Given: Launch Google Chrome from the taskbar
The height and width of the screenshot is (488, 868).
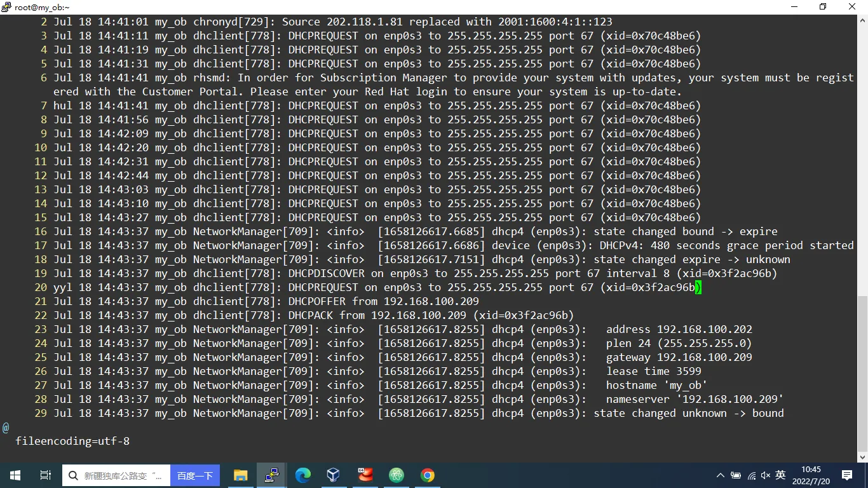Looking at the screenshot, I should (428, 475).
